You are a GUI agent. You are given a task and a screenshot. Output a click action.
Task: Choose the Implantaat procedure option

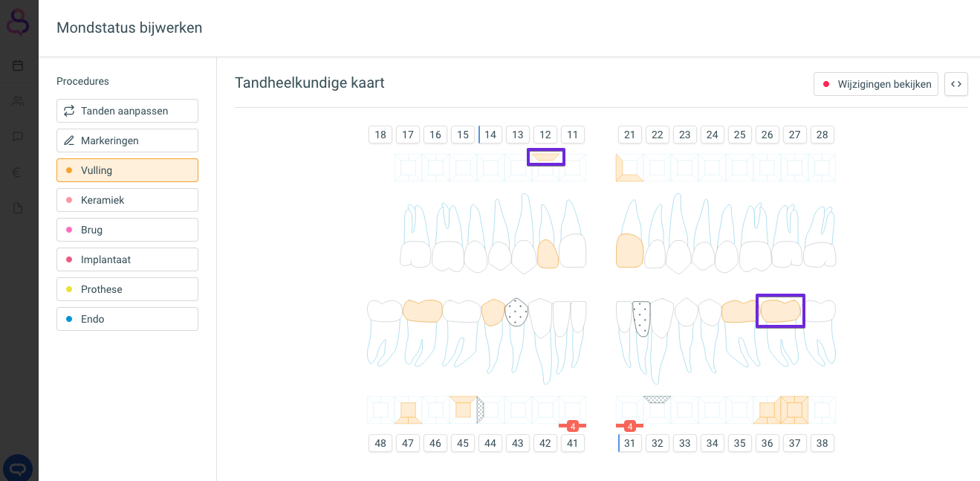click(x=127, y=259)
